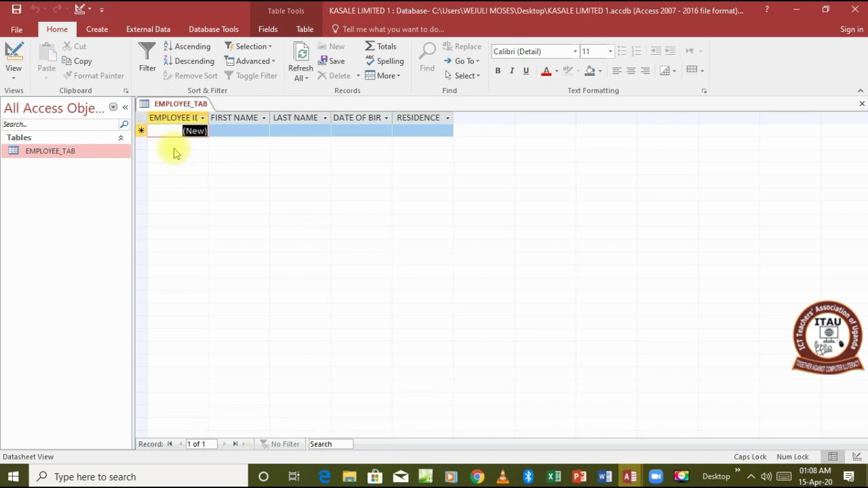Switch to the Database Tools tab
The height and width of the screenshot is (488, 868).
(214, 29)
